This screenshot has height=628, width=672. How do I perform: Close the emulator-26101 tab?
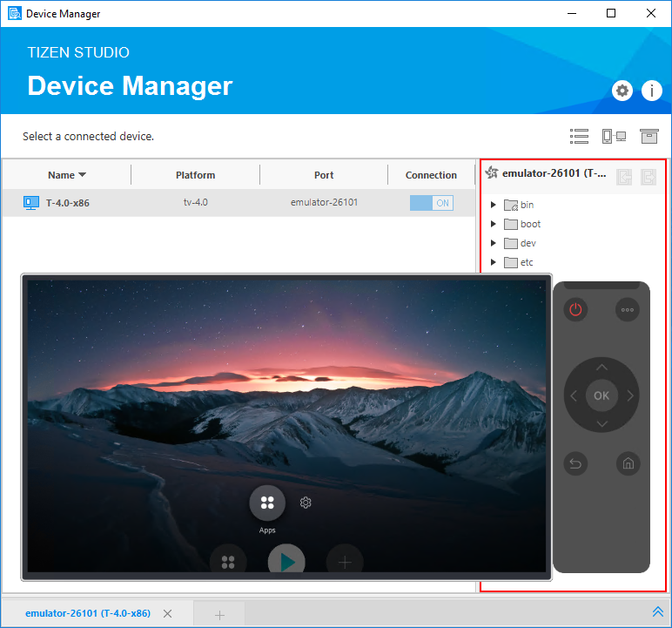click(x=168, y=614)
